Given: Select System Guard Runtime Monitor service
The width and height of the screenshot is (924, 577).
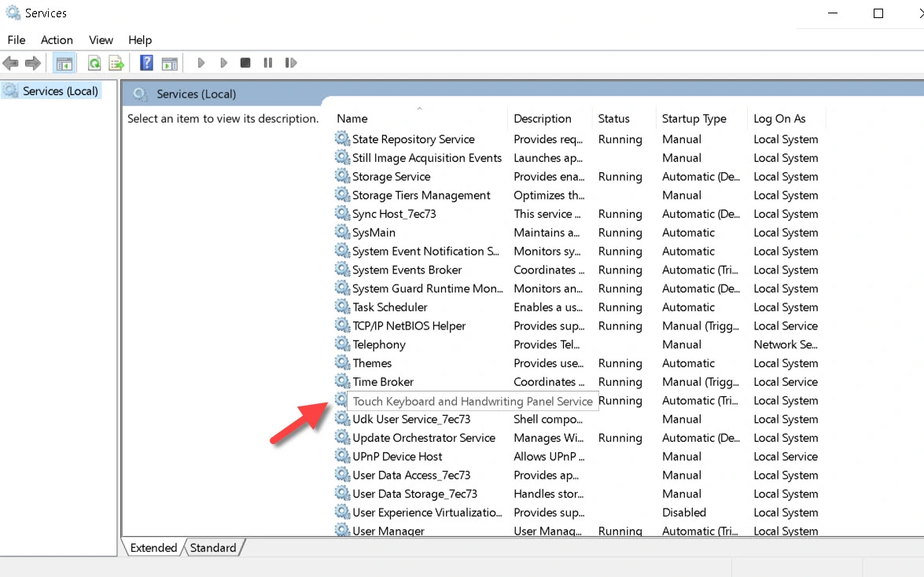Looking at the screenshot, I should click(x=427, y=288).
